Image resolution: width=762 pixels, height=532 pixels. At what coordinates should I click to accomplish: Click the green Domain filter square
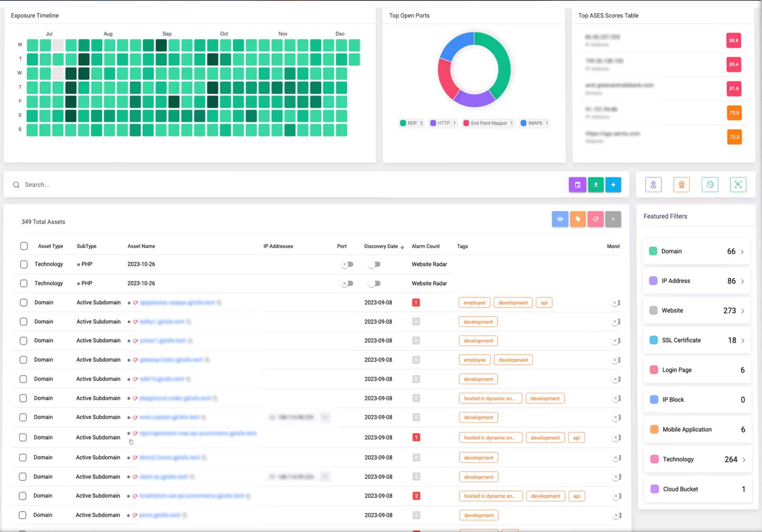653,251
